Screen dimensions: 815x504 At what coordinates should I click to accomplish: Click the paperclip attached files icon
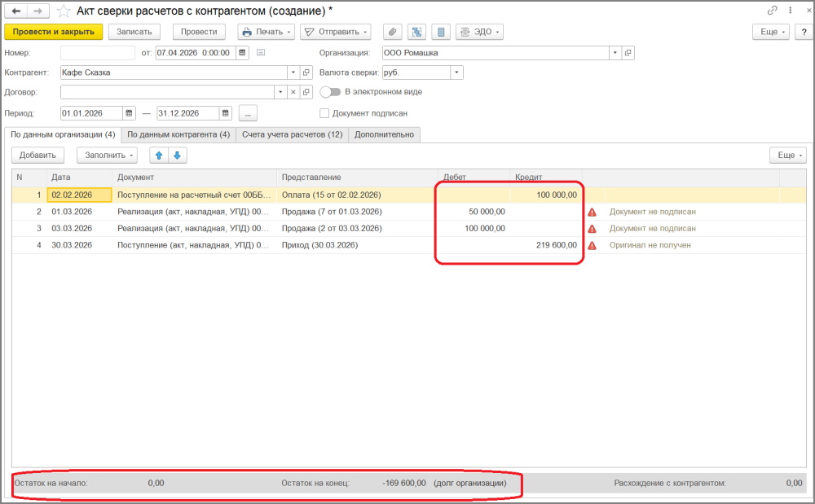click(393, 32)
